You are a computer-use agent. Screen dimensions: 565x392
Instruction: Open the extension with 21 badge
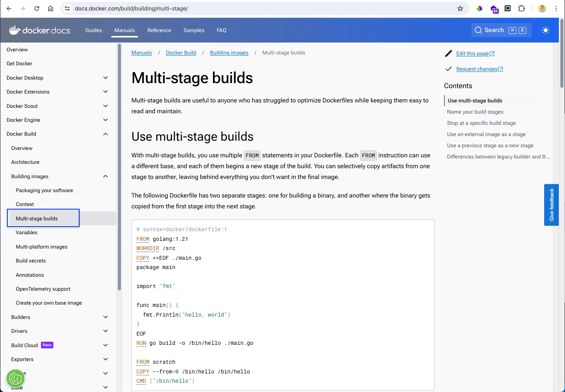pos(494,9)
